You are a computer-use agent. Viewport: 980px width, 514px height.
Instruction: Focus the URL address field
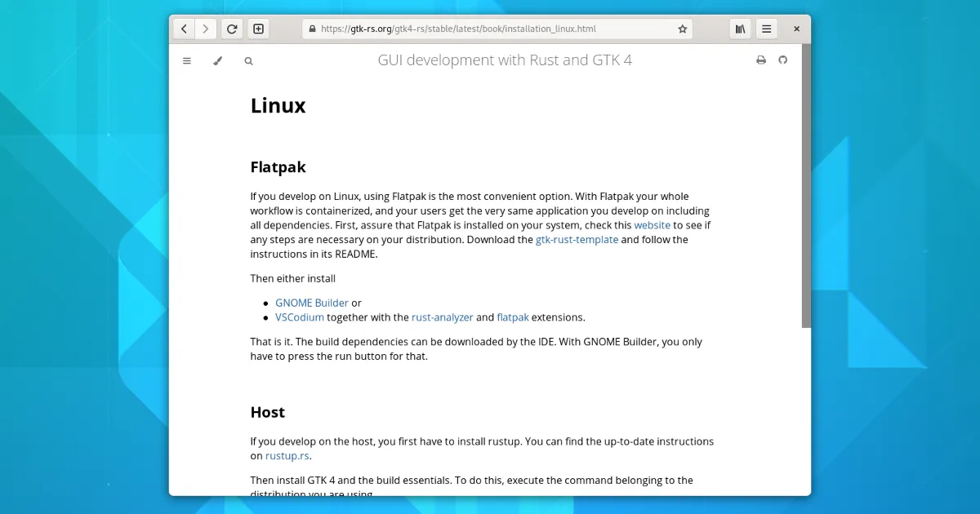coord(490,29)
